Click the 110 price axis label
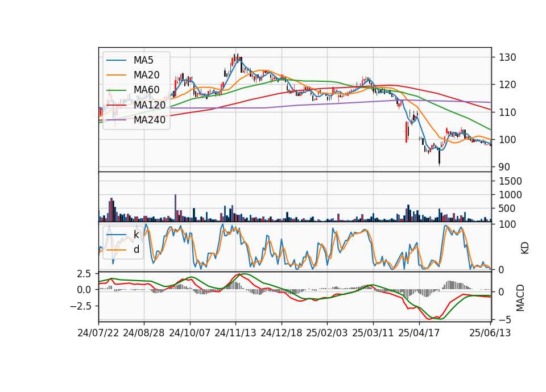This screenshot has width=546, height=392. click(507, 112)
